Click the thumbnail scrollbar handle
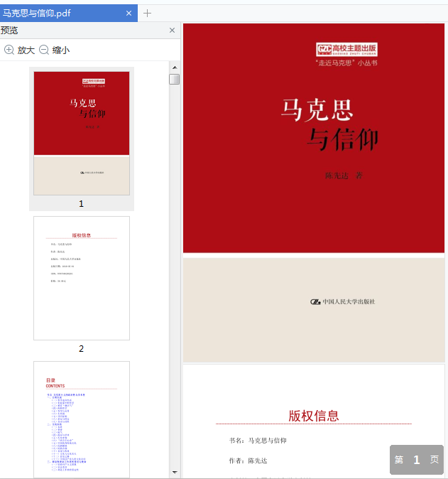Screen dimensions: 448x479 [x=174, y=79]
